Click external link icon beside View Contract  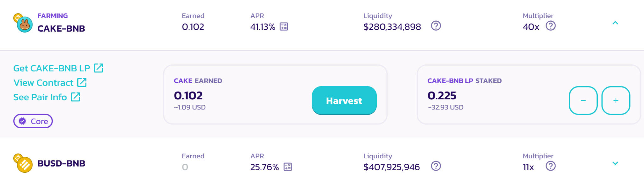[82, 83]
